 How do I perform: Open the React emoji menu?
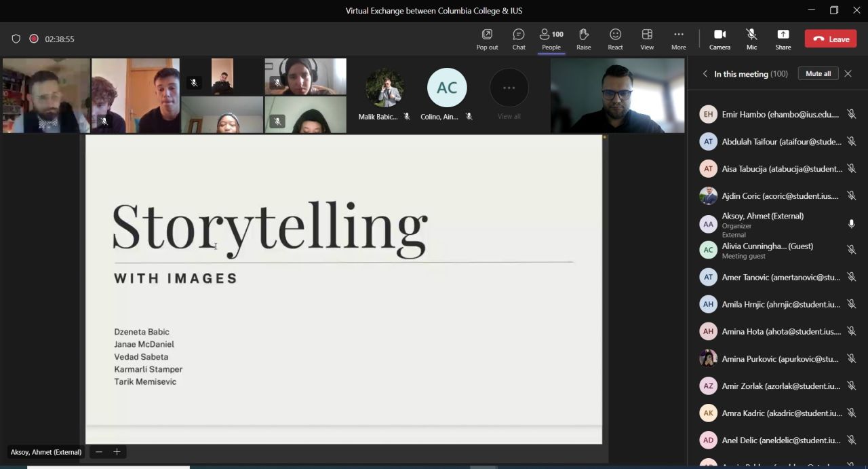615,39
